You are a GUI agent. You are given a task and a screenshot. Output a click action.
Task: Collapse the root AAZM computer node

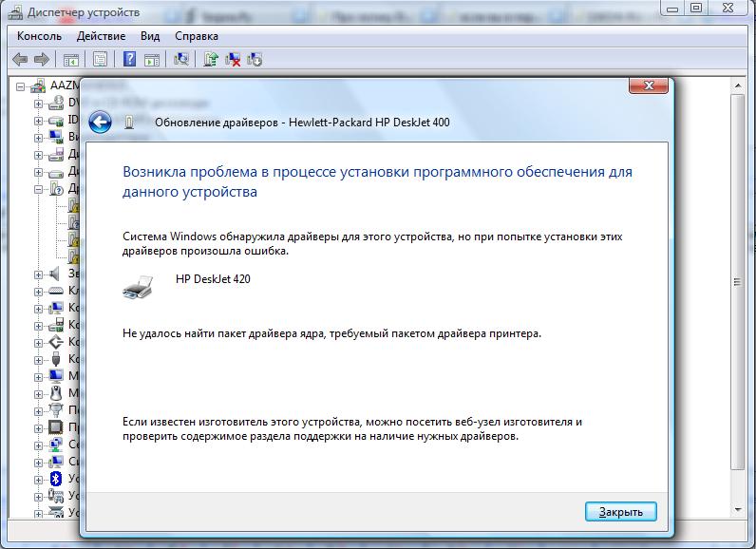[x=20, y=87]
